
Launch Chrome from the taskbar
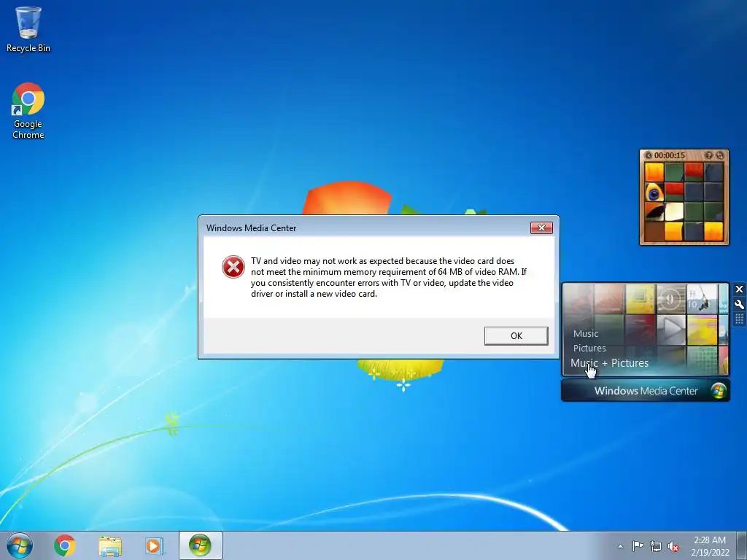[65, 545]
